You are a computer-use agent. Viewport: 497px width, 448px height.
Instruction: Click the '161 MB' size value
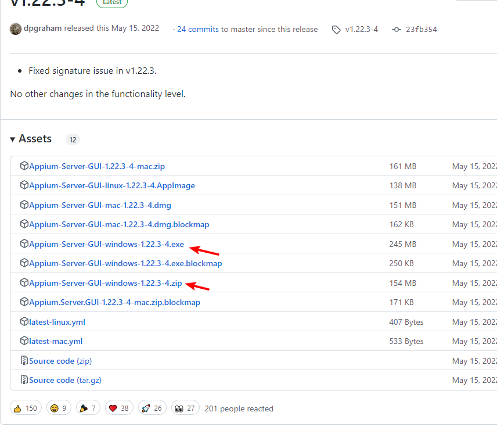tap(402, 166)
